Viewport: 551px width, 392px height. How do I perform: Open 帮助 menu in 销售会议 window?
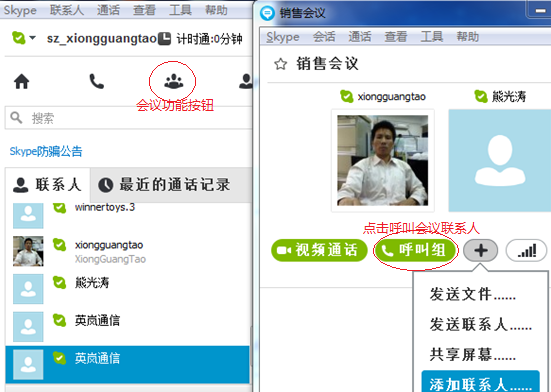(468, 37)
